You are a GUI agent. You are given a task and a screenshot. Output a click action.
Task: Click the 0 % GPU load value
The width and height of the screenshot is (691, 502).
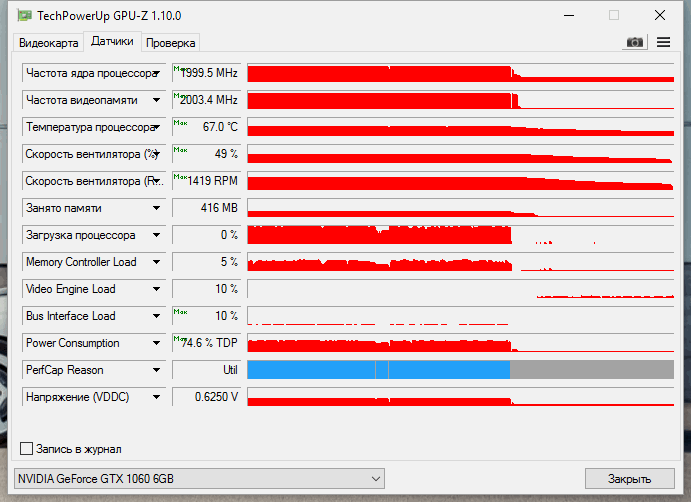[x=206, y=235]
